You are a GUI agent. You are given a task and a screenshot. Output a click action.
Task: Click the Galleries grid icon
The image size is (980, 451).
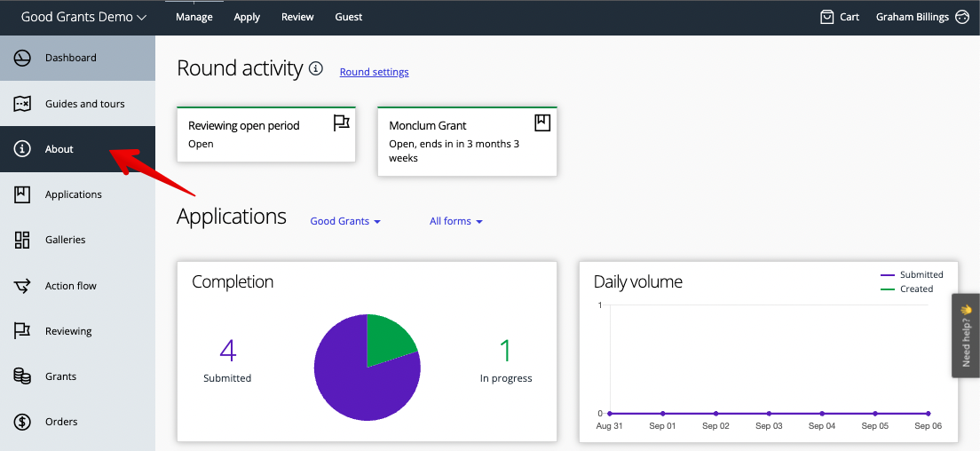tap(22, 240)
